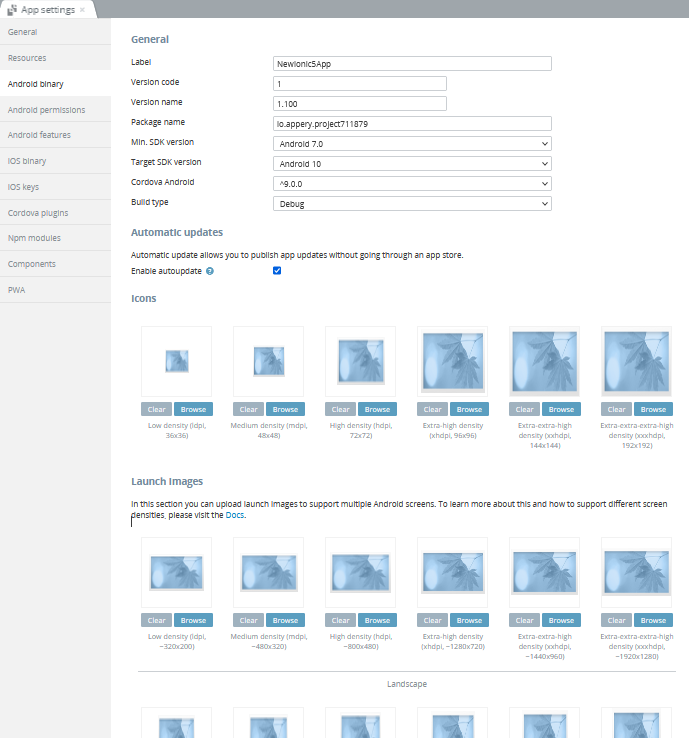Clear the xxxhdpi 1920x1280 launch image

coord(617,620)
